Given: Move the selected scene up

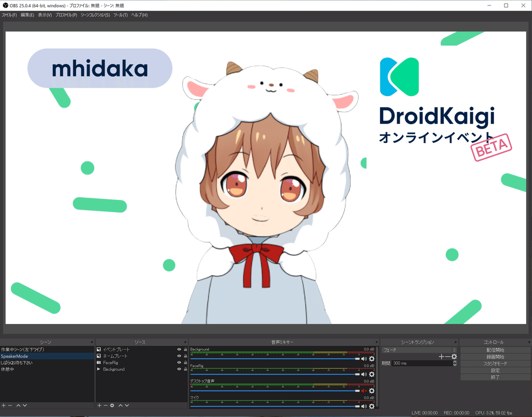Looking at the screenshot, I should click(19, 405).
